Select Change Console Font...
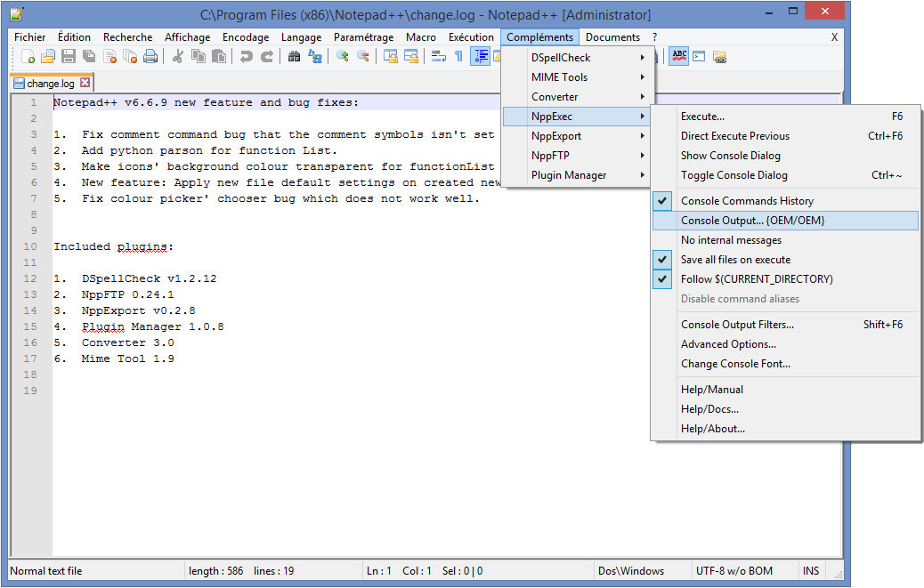 (785, 364)
